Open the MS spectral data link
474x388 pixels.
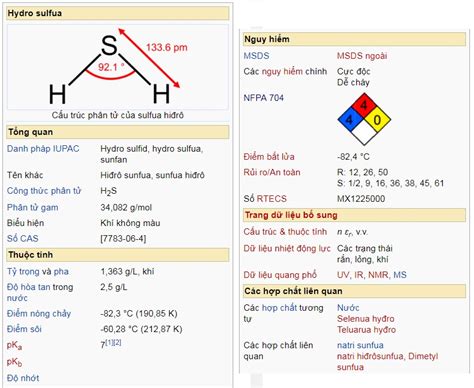click(400, 275)
